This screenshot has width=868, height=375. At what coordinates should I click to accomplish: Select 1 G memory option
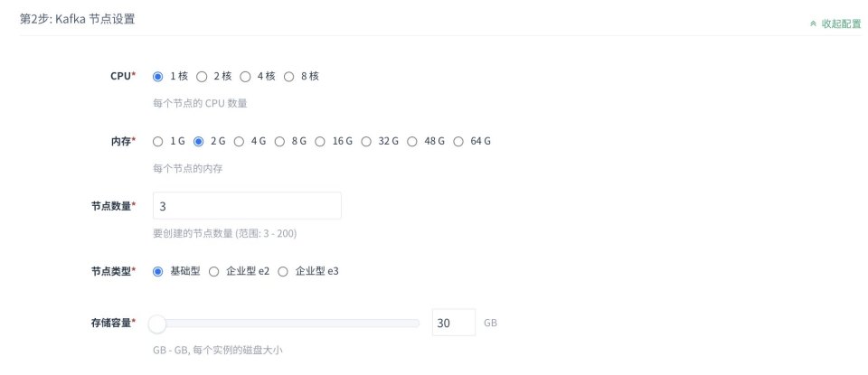coord(158,141)
